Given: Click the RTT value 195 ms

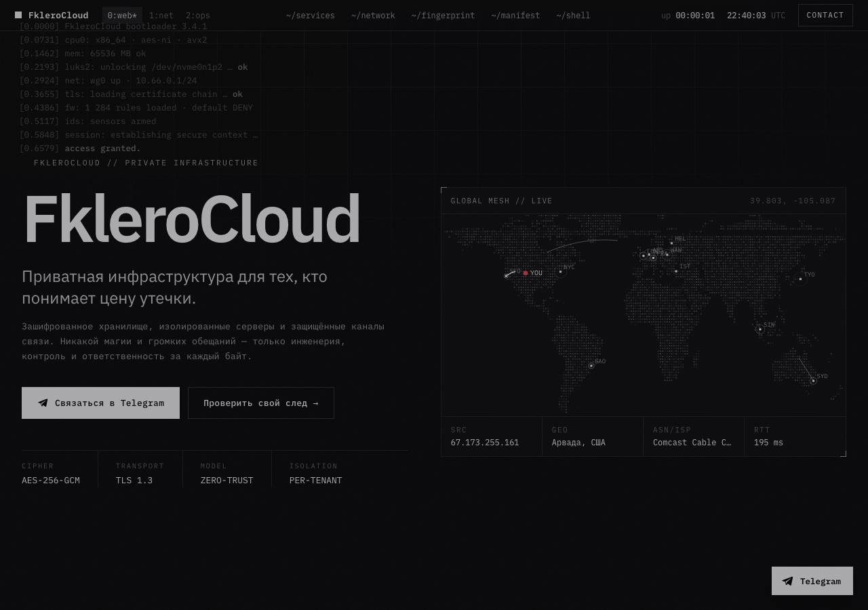Looking at the screenshot, I should coord(768,443).
